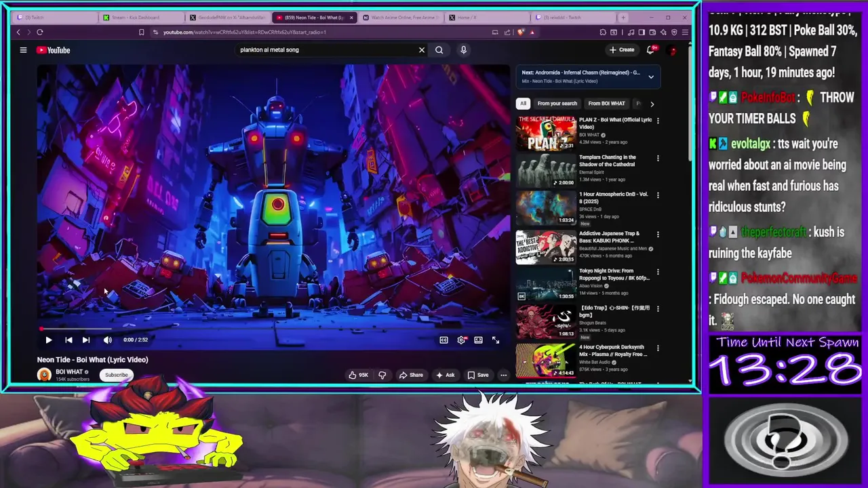868x488 pixels.
Task: Open options for Edo Trap SHIN video
Action: click(x=658, y=308)
